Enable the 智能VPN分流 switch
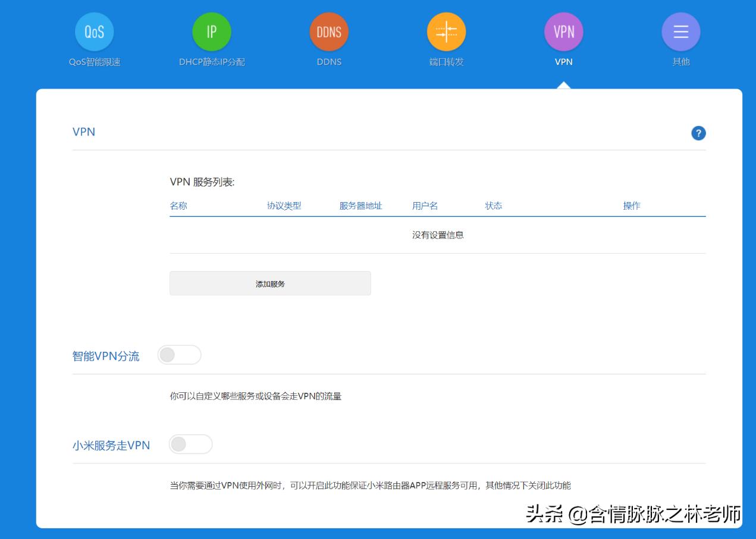This screenshot has width=756, height=539. click(180, 354)
